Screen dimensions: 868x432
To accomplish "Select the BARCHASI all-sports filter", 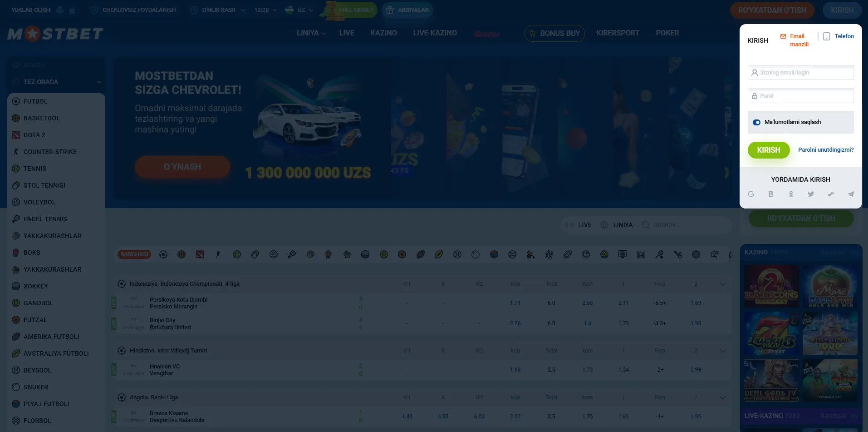I will click(x=134, y=254).
